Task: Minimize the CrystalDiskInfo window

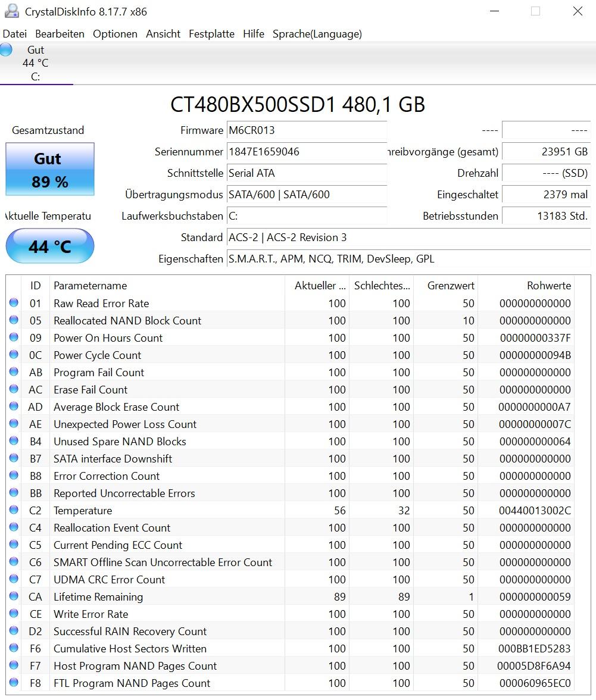Action: [494, 11]
